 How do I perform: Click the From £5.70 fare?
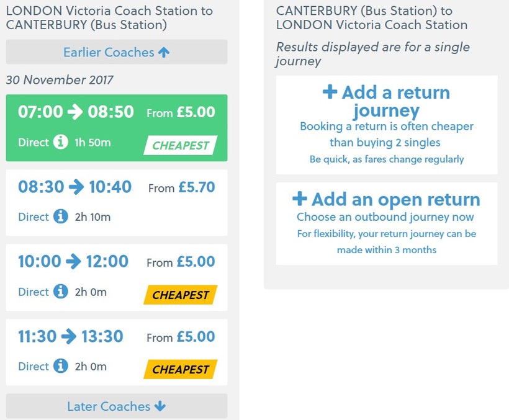tap(181, 187)
